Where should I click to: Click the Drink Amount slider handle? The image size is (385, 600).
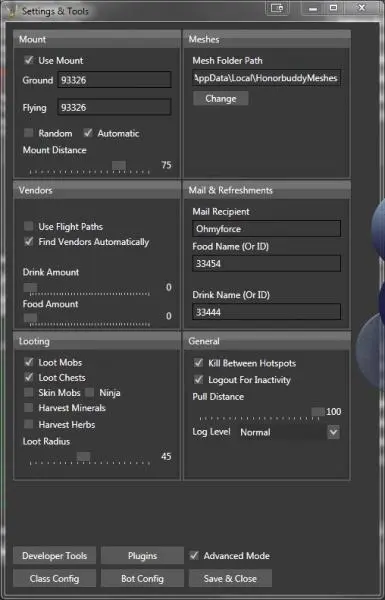point(30,287)
